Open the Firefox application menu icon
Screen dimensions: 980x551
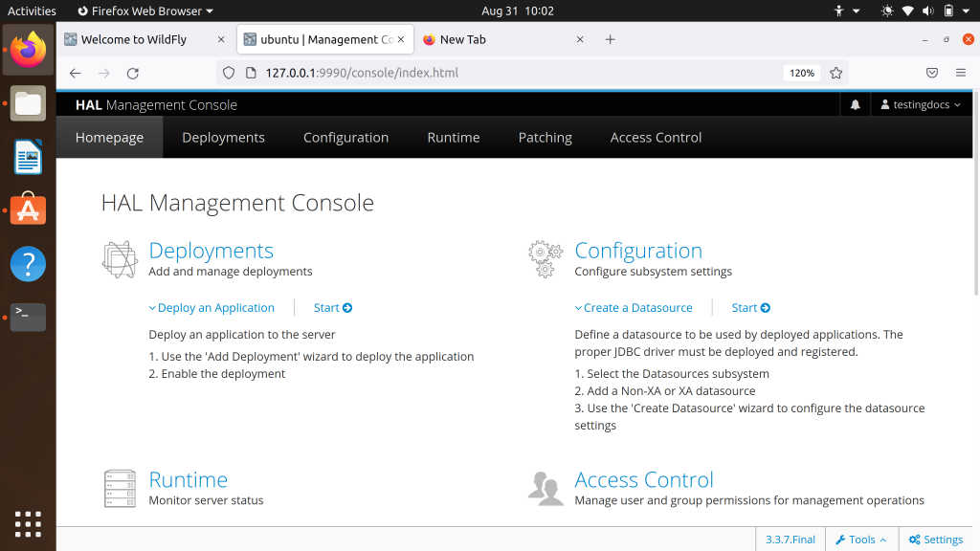coord(960,72)
